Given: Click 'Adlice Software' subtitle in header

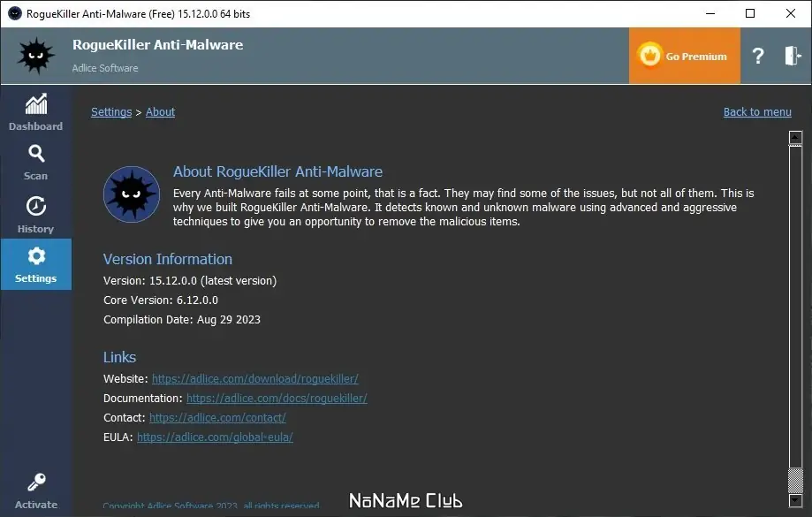Looking at the screenshot, I should tap(105, 68).
